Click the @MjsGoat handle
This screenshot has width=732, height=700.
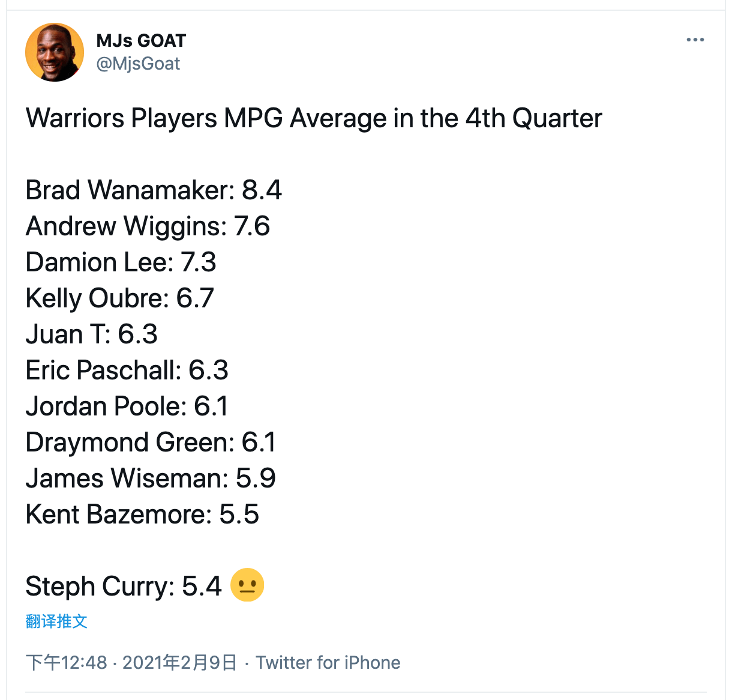pos(138,64)
